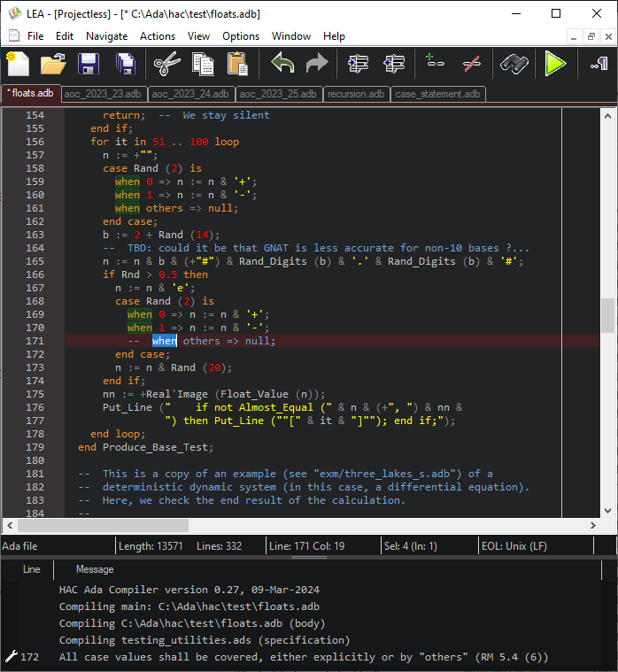Click the New document icon
Viewport: 618px width, 672px height.
tap(19, 64)
